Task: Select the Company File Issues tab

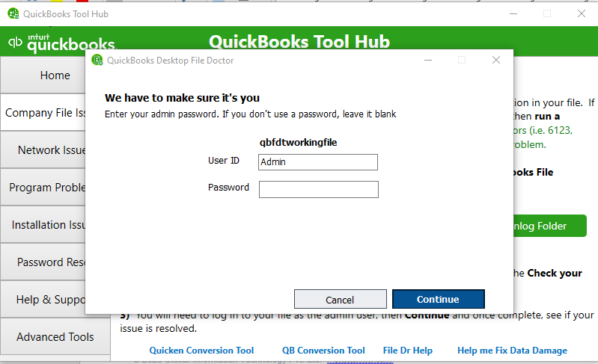Action: click(x=43, y=113)
